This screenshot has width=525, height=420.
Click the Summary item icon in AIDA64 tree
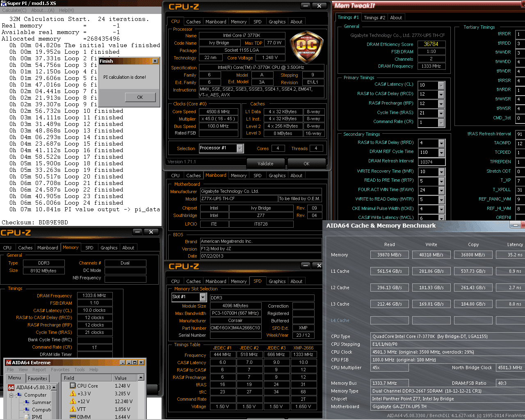pyautogui.click(x=27, y=402)
